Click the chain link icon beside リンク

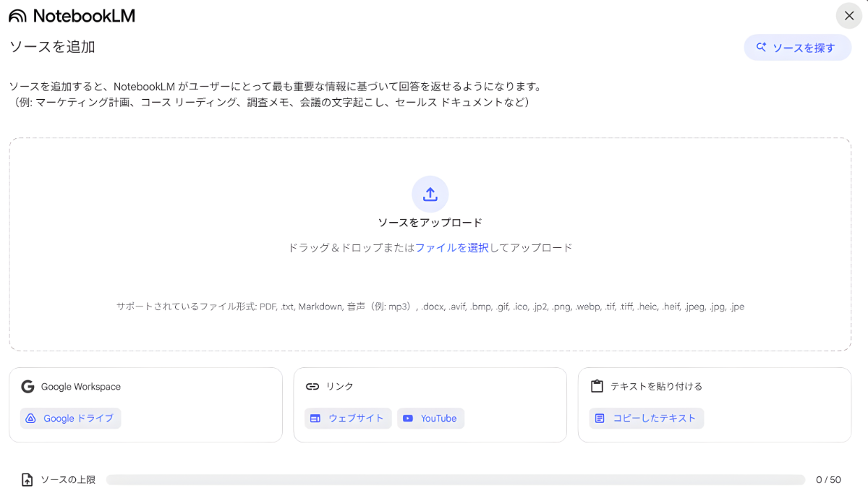coord(312,387)
